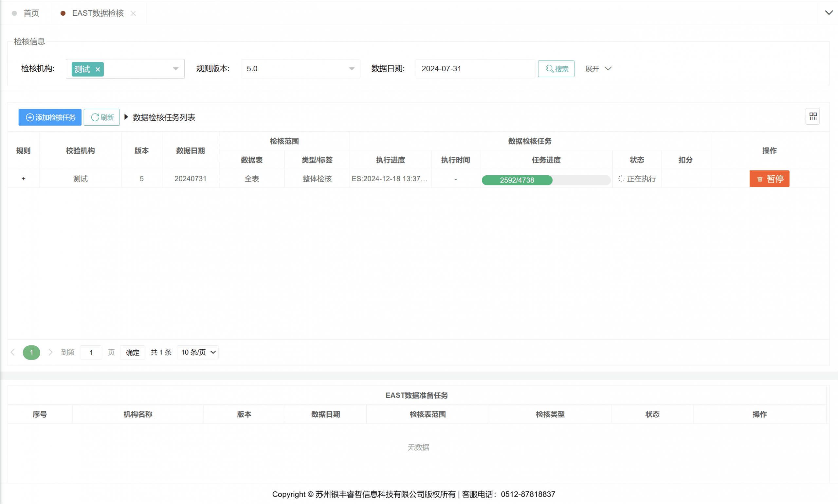Focus the 数据日期 input field
This screenshot has height=504, width=838.
474,69
